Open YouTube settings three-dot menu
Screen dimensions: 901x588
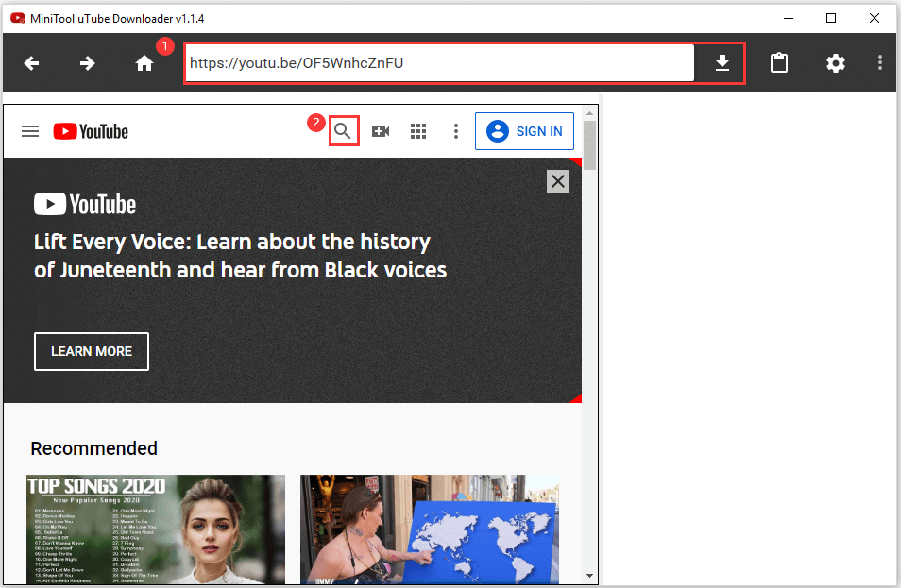tap(455, 131)
